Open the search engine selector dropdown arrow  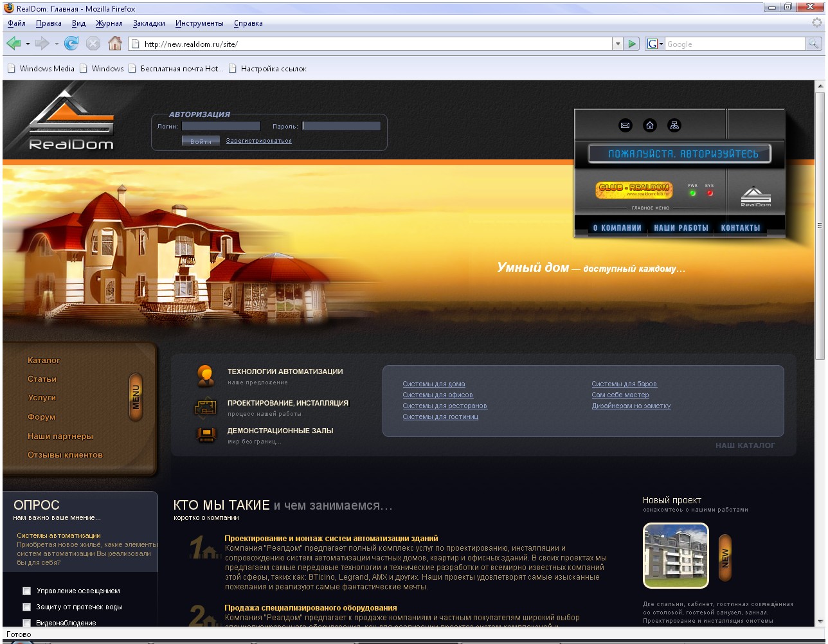tap(661, 44)
